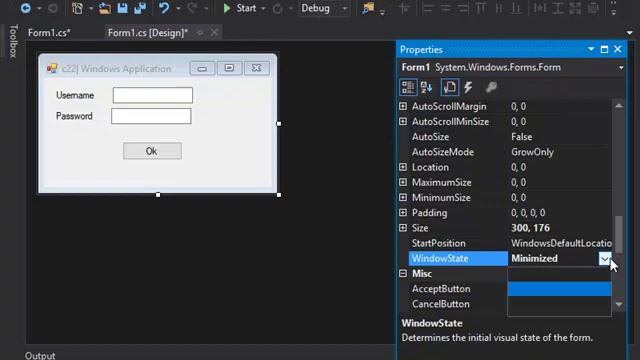Click the Align Tops toolbar icon
This screenshot has height=360, width=640.
click(481, 8)
